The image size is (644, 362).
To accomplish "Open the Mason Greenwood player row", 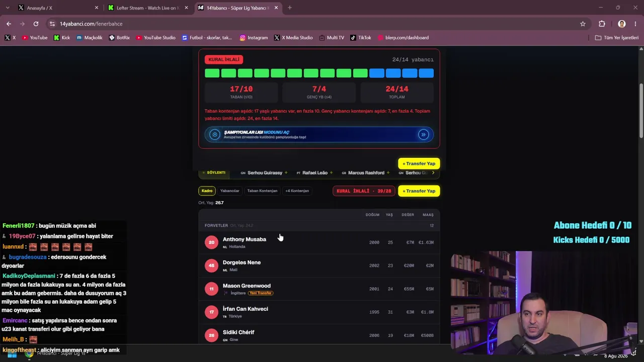I will coord(319,289).
